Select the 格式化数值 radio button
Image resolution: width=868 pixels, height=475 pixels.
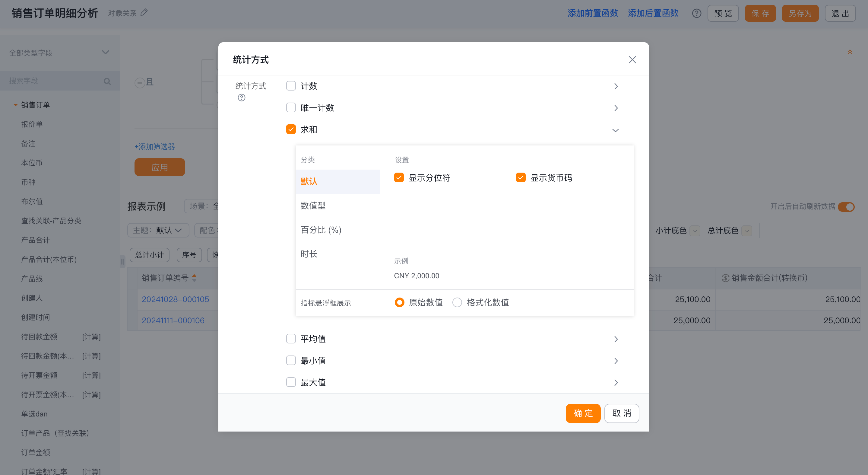point(457,302)
